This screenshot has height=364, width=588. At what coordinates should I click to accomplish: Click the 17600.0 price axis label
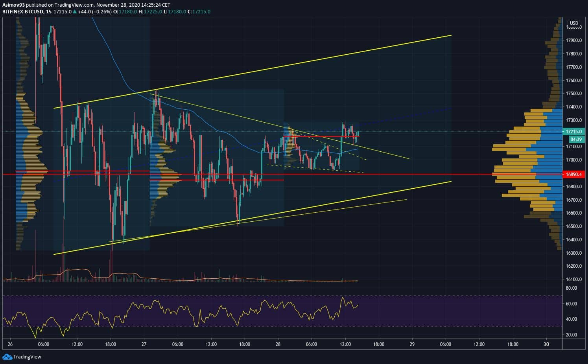tap(574, 81)
